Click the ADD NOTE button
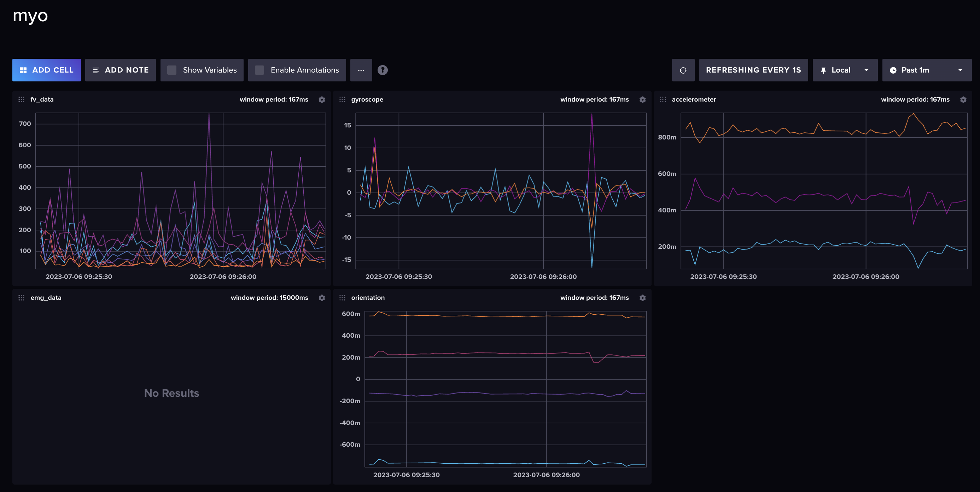 coord(120,70)
